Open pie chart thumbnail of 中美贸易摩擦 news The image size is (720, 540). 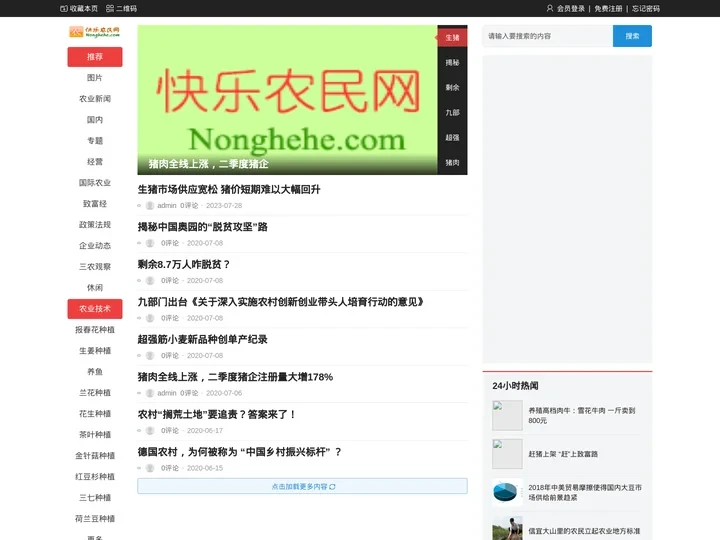pos(507,492)
